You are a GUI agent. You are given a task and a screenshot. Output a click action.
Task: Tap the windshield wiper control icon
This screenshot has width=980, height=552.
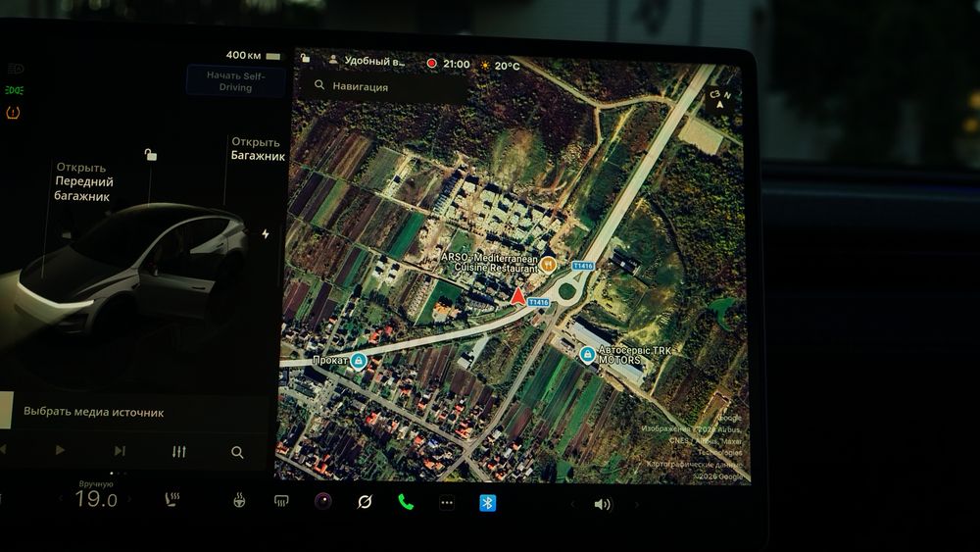[x=365, y=501]
